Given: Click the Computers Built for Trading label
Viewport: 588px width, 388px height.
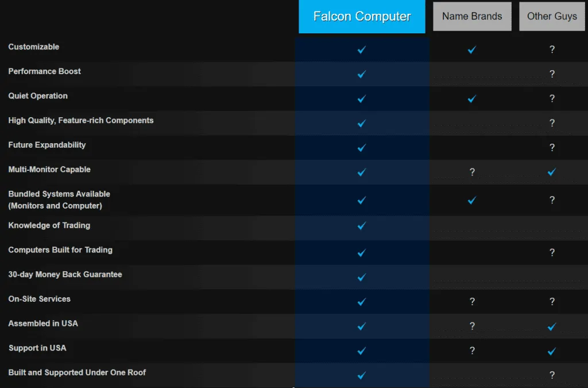Looking at the screenshot, I should pyautogui.click(x=60, y=250).
